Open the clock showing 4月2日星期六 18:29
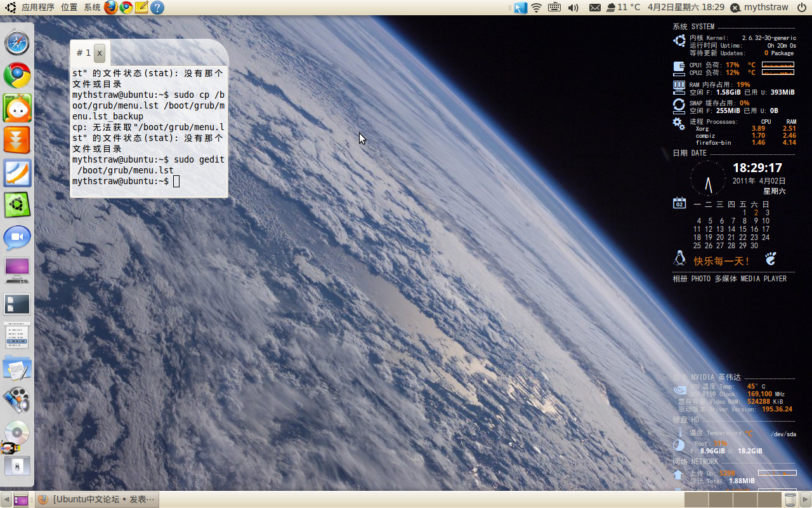 (686, 8)
